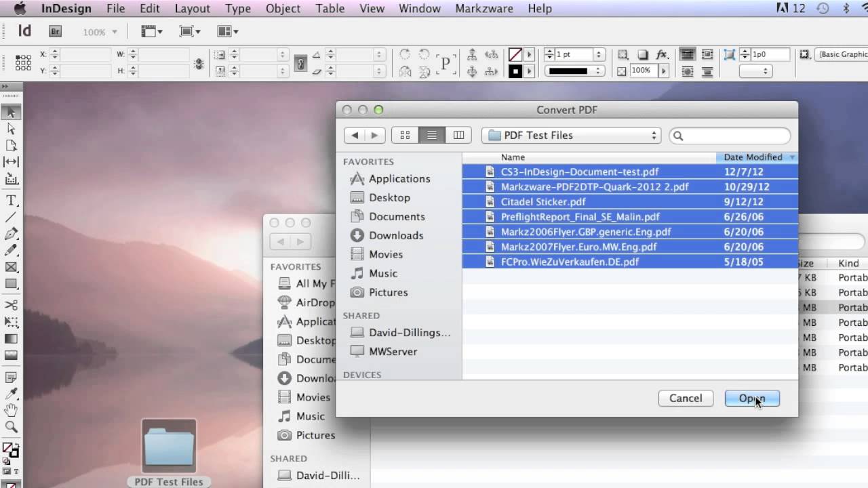
Task: Switch dialog to list view
Action: click(431, 135)
